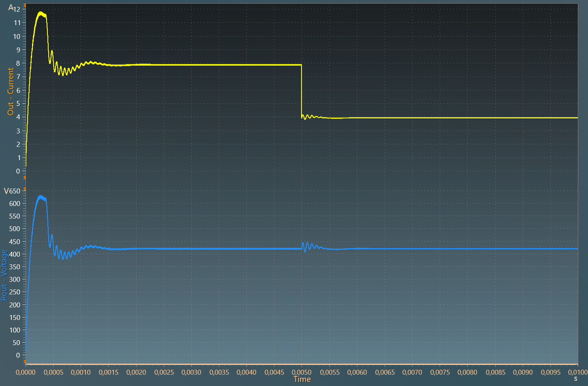Screen dimensions: 588x386
Task: Click the 0,0075 tick on the time axis
Action: (440, 372)
